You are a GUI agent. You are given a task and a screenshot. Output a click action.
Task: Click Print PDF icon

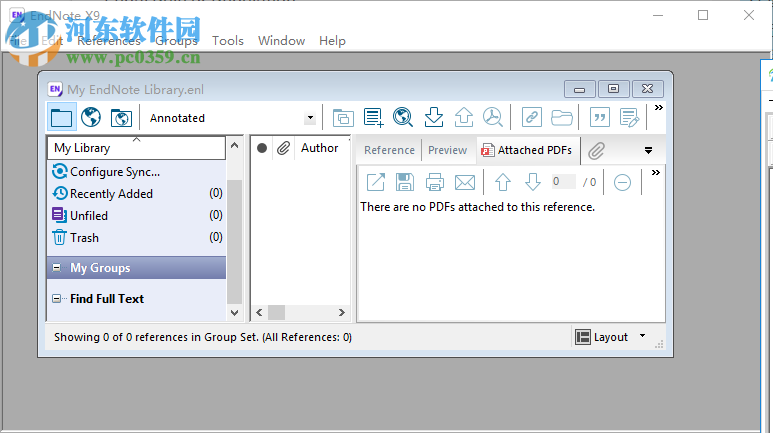[x=434, y=182]
